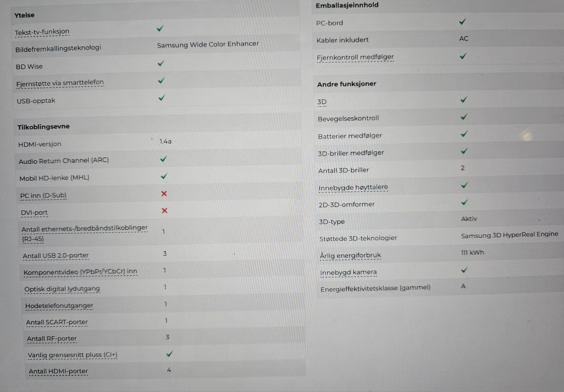
Task: Click the checkmark for Audio Return Channel (ARC)
Action: (x=163, y=159)
